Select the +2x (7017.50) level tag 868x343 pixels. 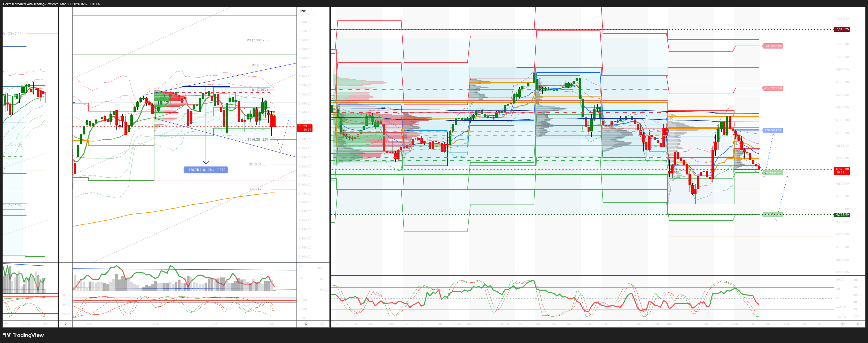tap(773, 46)
